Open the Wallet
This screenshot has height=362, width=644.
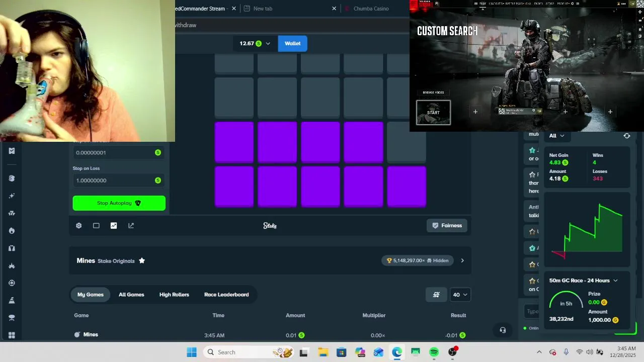(292, 43)
